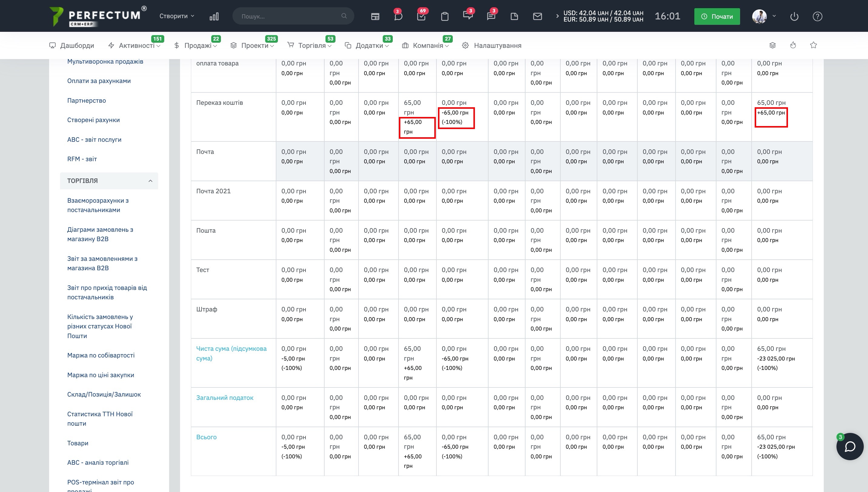Click the Всього row link
Viewport: 868px width, 492px height.
coord(206,437)
